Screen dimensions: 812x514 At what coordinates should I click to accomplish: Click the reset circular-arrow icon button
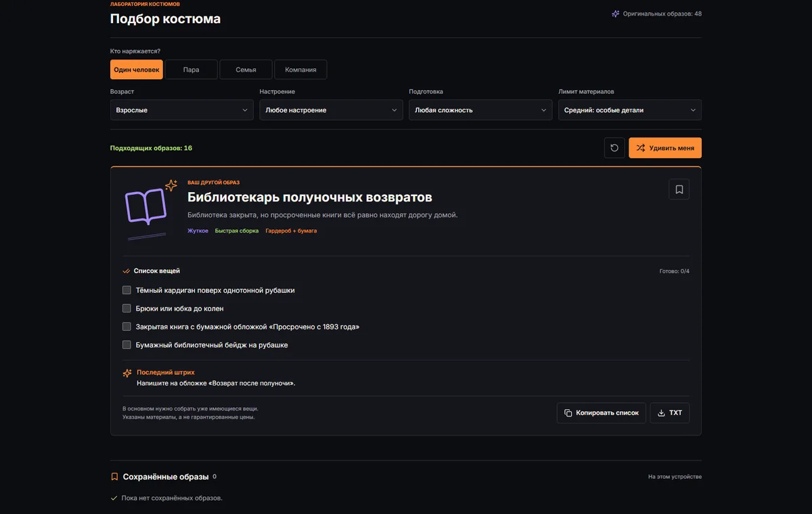[x=614, y=148]
